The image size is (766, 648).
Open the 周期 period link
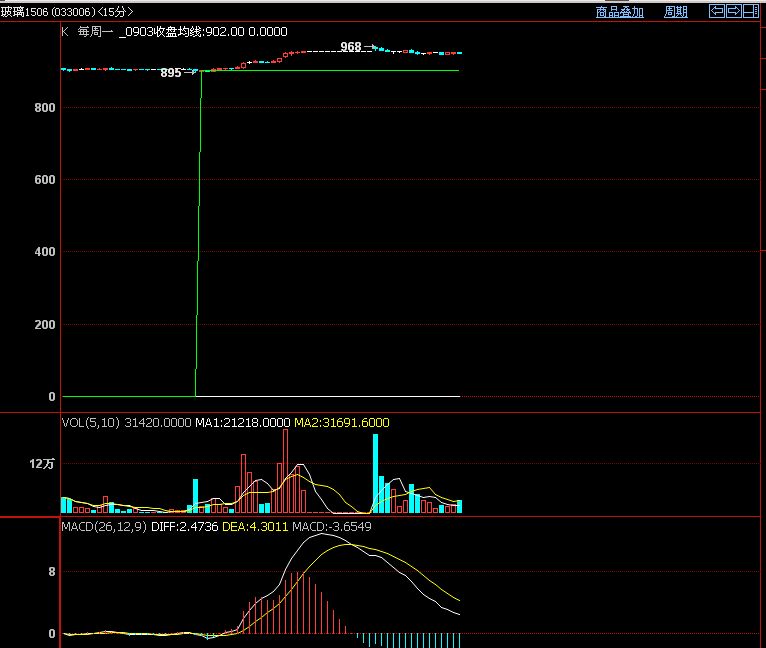click(x=676, y=12)
